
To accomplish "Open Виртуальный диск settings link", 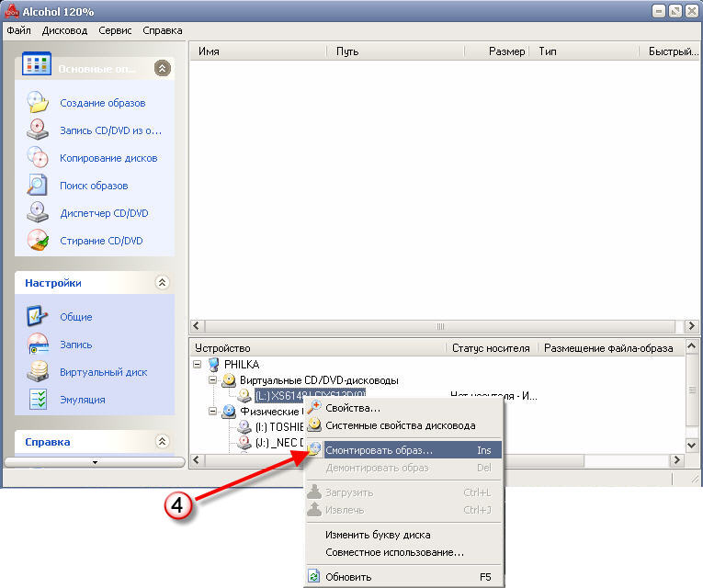I will pyautogui.click(x=103, y=372).
